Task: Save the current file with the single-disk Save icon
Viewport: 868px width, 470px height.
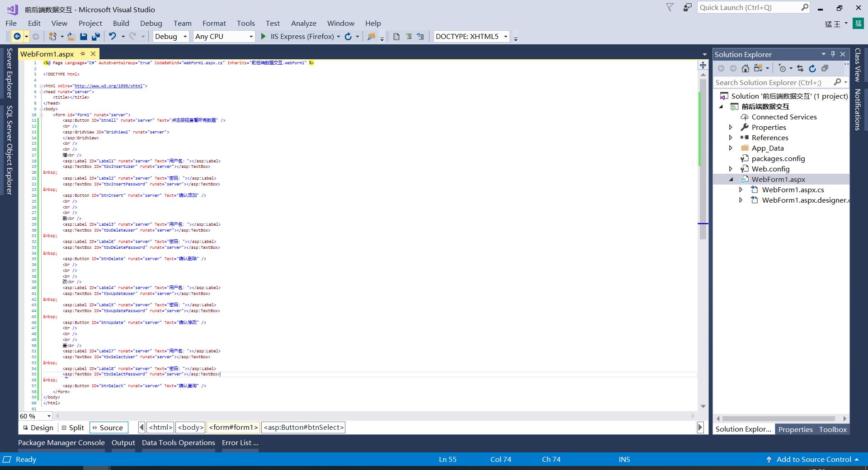Action: coord(84,37)
